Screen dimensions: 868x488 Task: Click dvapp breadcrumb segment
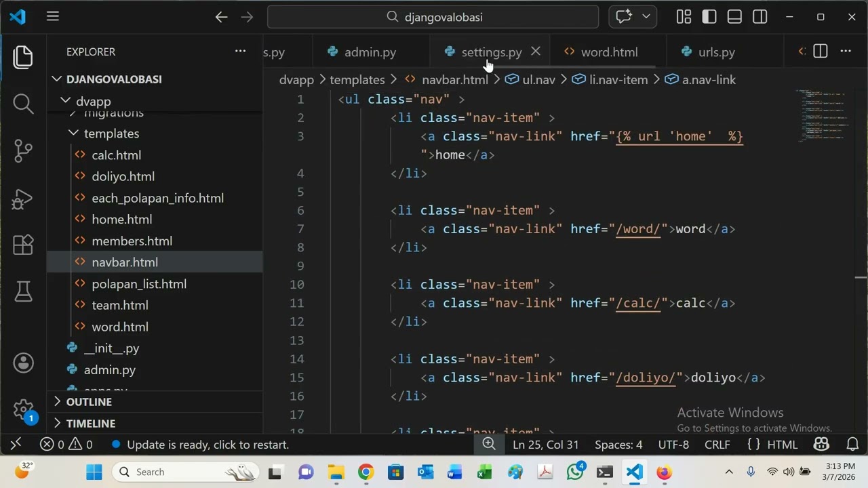(296, 80)
